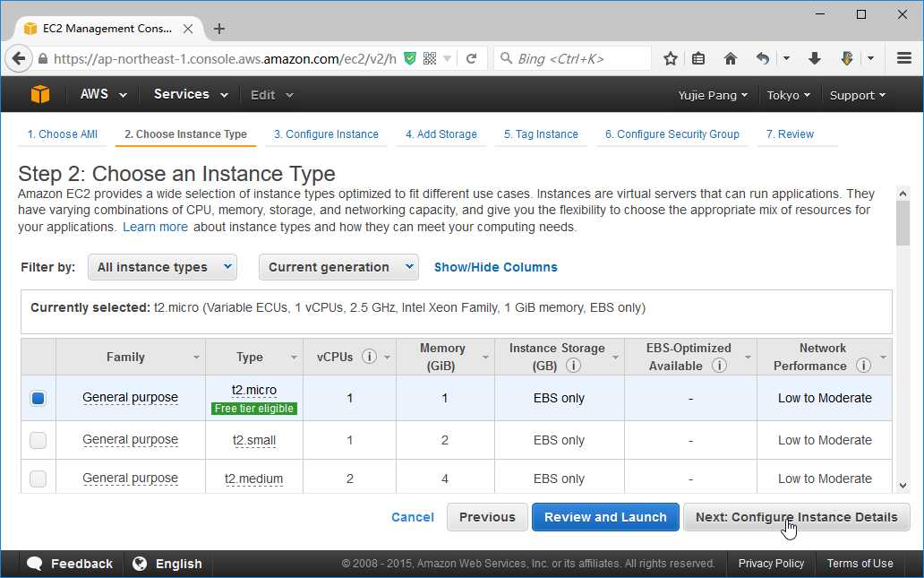Open the QR code icon in address bar
This screenshot has width=924, height=578.
tap(430, 58)
